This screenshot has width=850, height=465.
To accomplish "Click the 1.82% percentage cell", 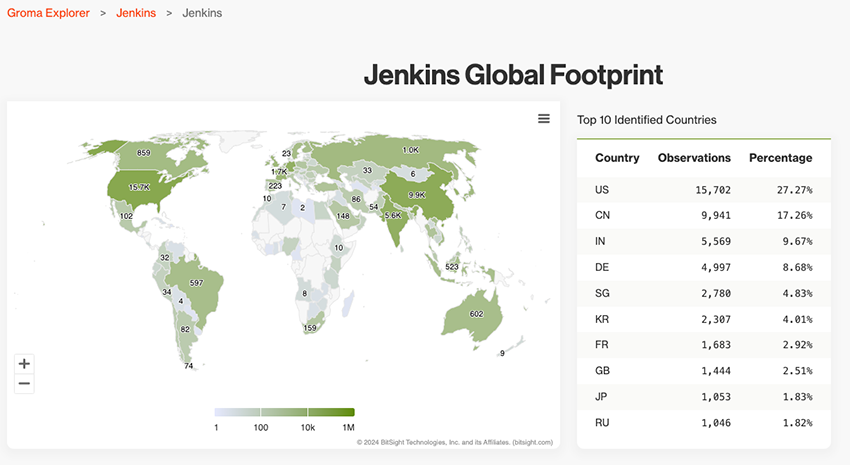I will coord(797,423).
